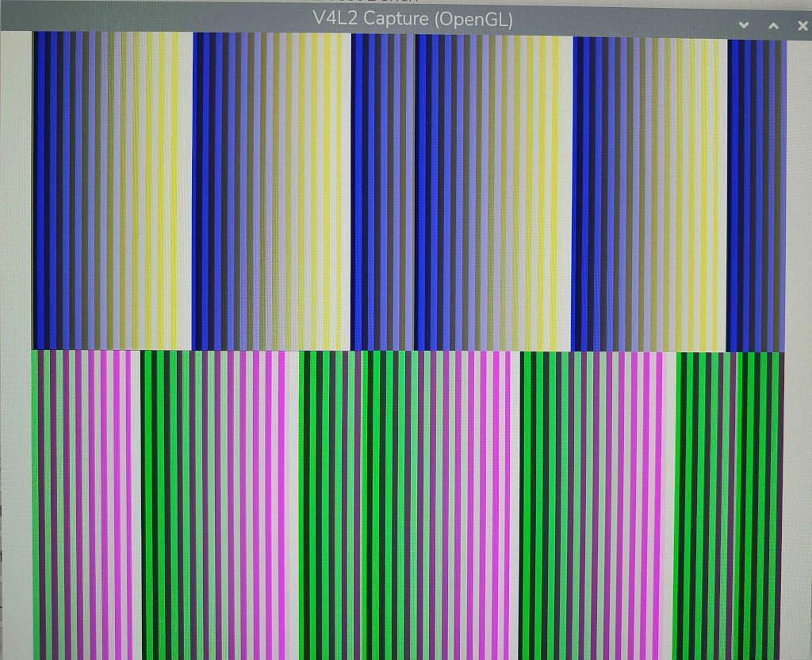Click the rightmost green striped block, lower pattern
This screenshot has width=812, height=660.
coord(727,506)
